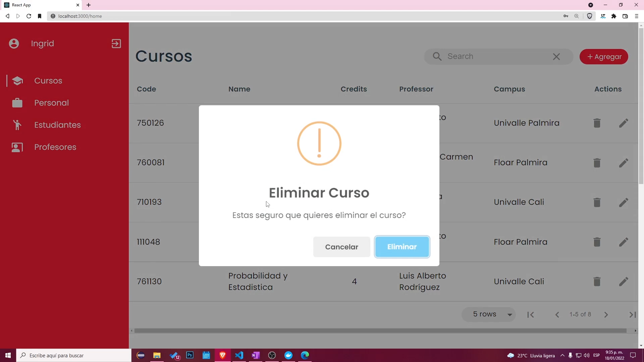Click the horizontal scrollbar under the table
Viewport: 644px width, 362px height.
[x=380, y=331]
